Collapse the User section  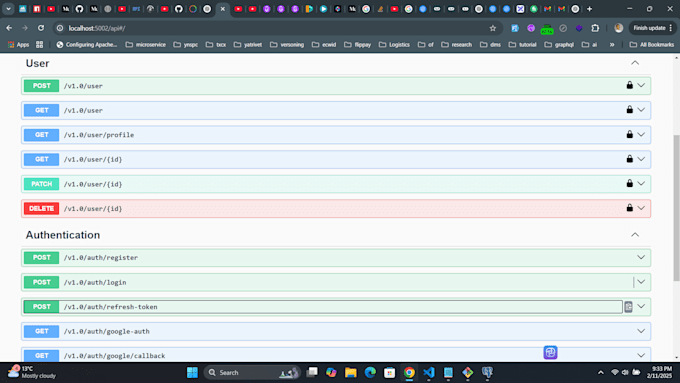[635, 63]
